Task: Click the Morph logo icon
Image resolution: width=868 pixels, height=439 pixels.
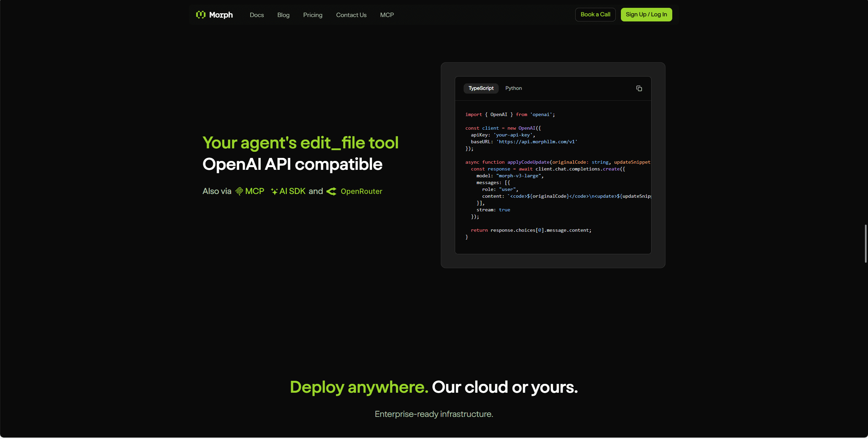Action: [x=201, y=15]
